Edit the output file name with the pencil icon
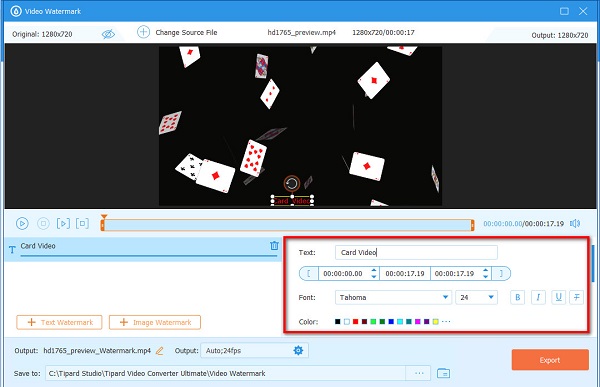Image resolution: width=600 pixels, height=387 pixels. pos(160,351)
